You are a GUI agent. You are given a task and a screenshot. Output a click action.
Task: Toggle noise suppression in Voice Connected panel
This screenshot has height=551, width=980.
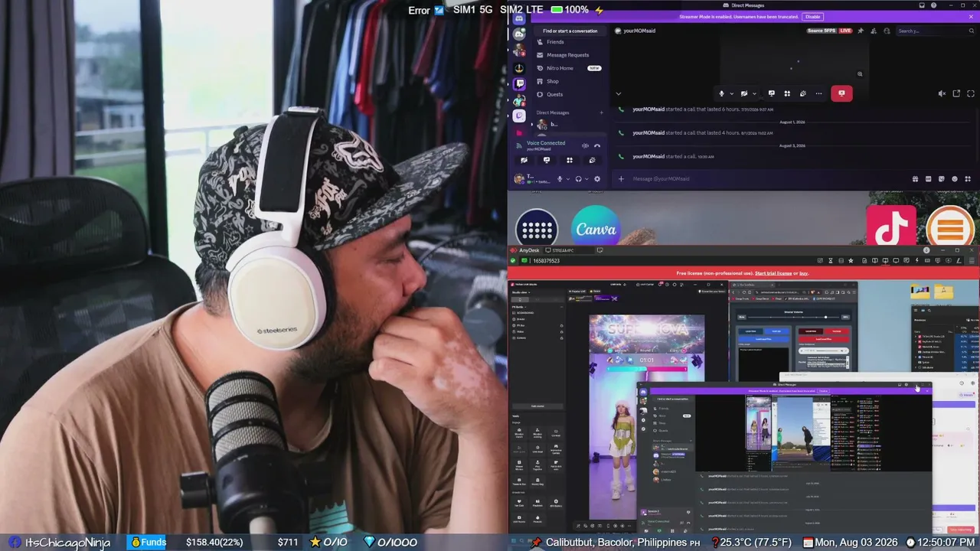pyautogui.click(x=585, y=145)
